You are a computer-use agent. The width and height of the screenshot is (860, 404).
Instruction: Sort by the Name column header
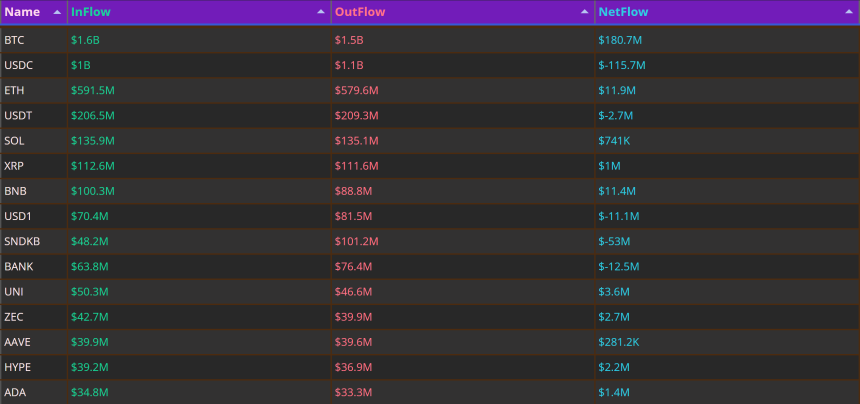(34, 12)
